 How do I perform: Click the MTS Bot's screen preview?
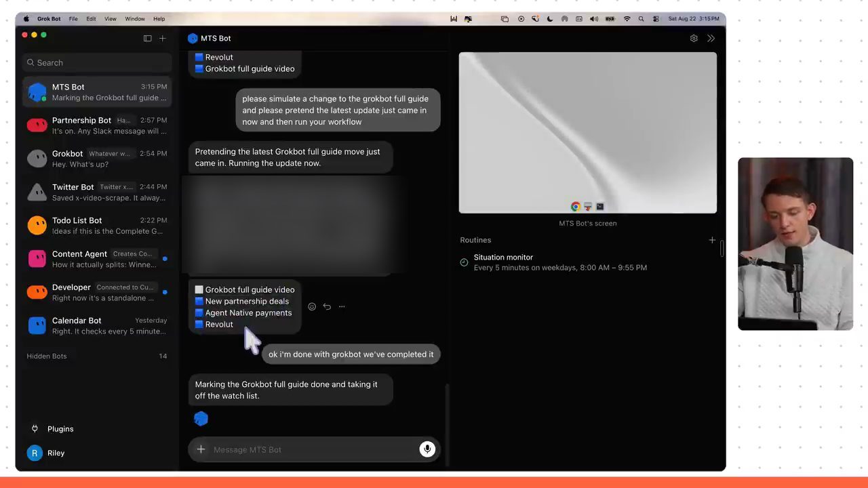coord(587,133)
